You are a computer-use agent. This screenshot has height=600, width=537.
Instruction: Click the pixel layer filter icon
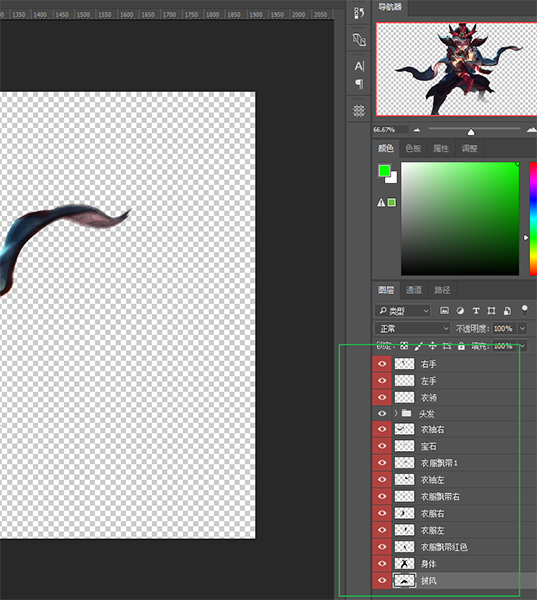click(444, 311)
